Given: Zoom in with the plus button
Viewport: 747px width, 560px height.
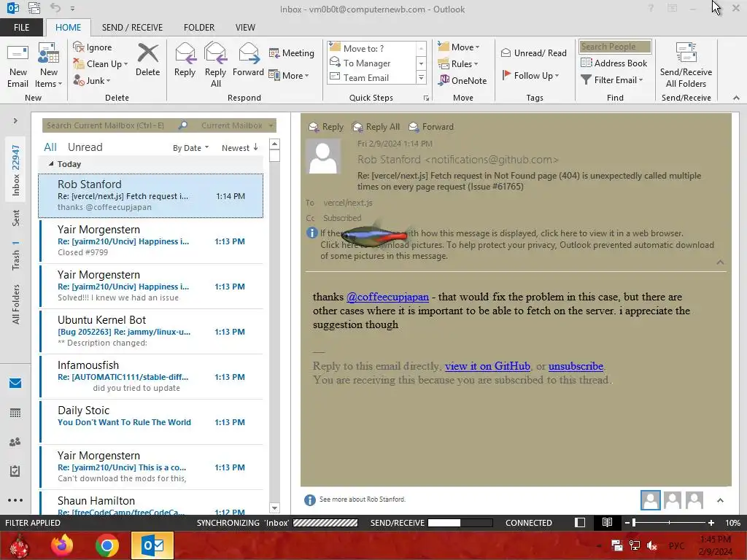Looking at the screenshot, I should coord(711,523).
